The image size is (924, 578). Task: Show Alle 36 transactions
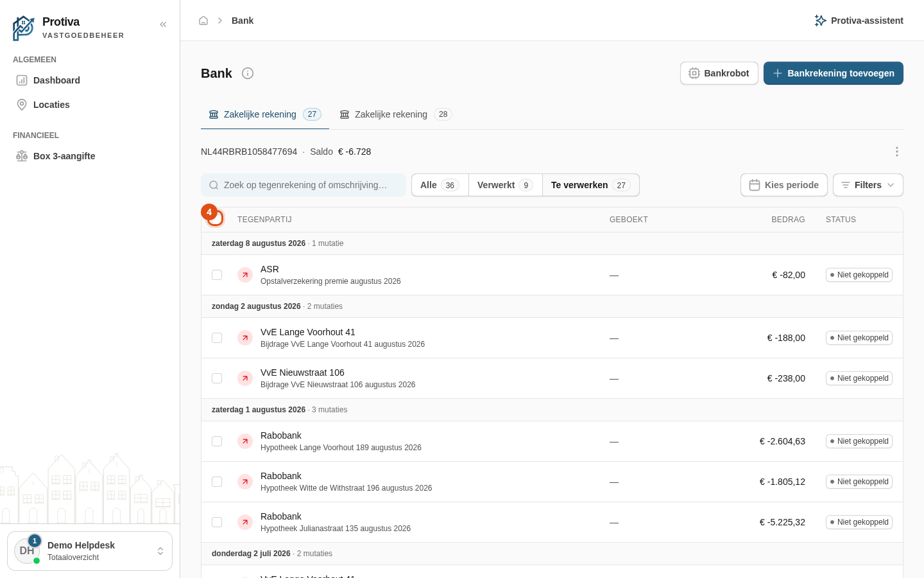coord(440,185)
